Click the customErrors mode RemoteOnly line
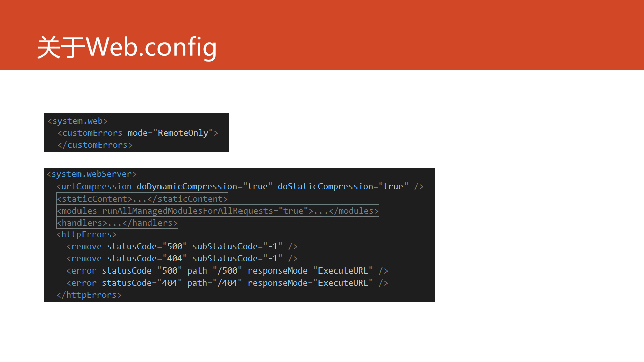644x362 pixels. tap(138, 133)
